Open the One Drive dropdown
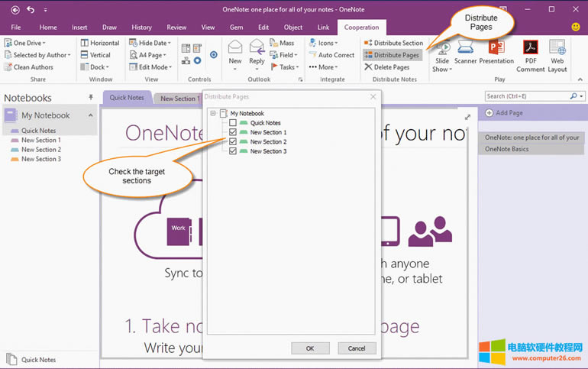588x369 pixels. pyautogui.click(x=29, y=43)
